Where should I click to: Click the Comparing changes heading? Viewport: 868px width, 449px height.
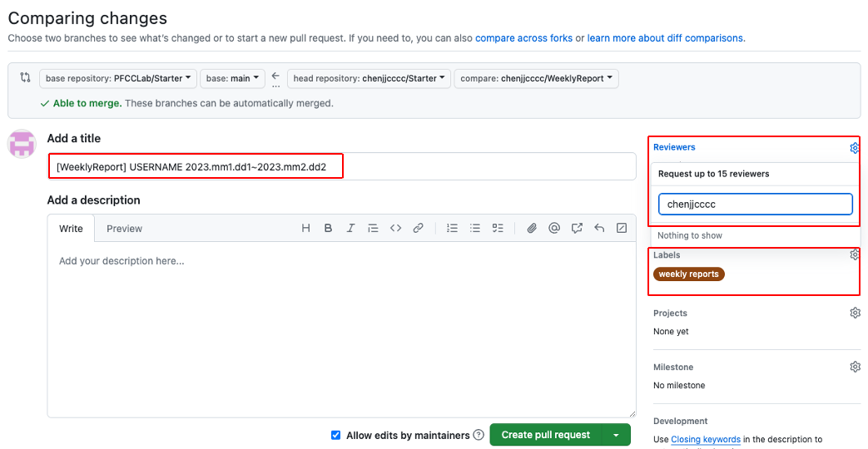(87, 17)
